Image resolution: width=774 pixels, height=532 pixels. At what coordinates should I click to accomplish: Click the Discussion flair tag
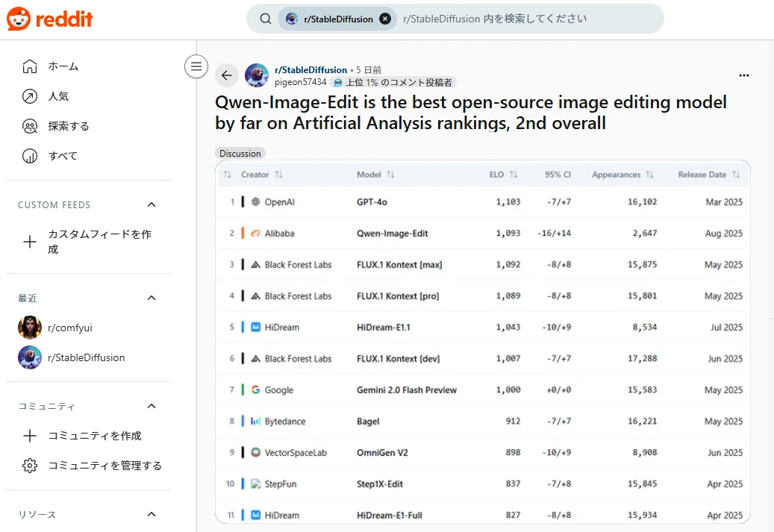pos(240,153)
